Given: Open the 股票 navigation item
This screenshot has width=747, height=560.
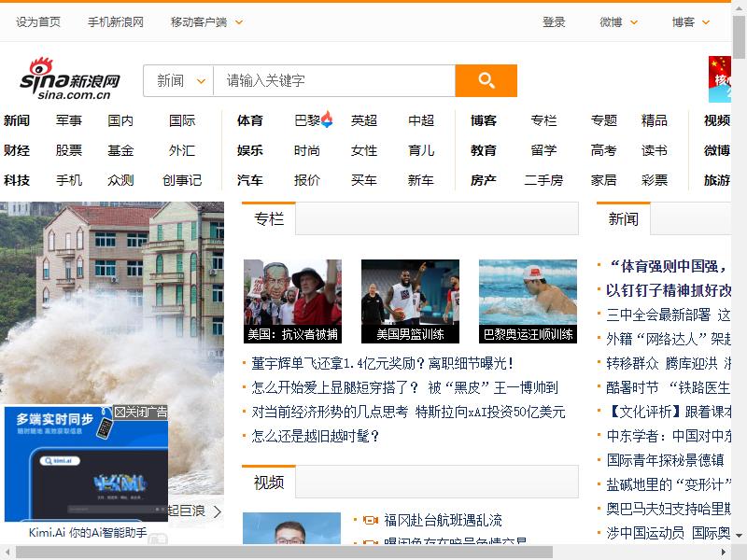Looking at the screenshot, I should [x=69, y=150].
